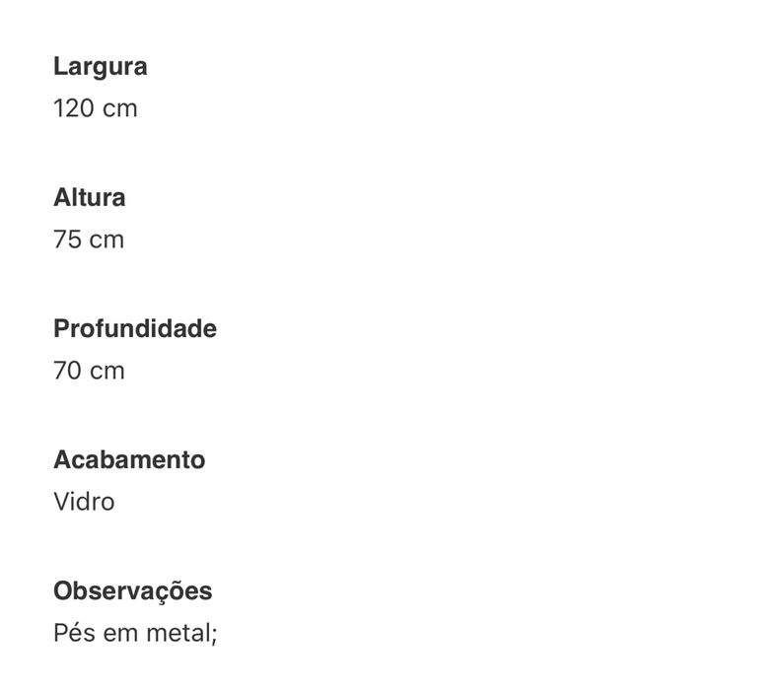Screen dimensions: 784x690
Task: Click the Acabamento heading
Action: [129, 460]
